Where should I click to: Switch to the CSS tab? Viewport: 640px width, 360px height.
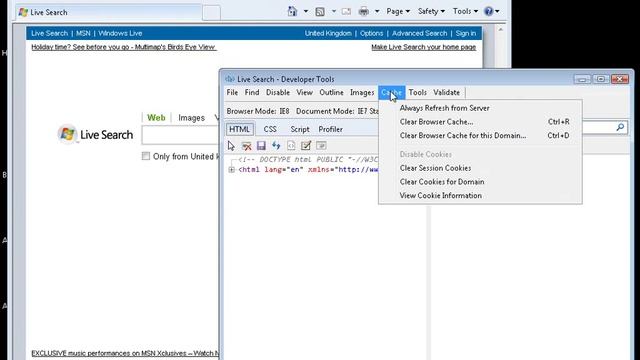270,129
